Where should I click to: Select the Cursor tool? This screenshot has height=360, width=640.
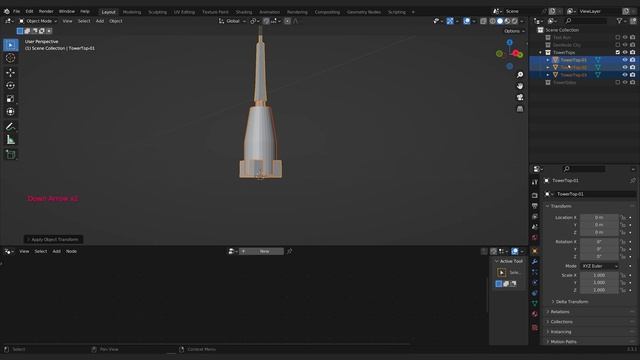[11, 58]
